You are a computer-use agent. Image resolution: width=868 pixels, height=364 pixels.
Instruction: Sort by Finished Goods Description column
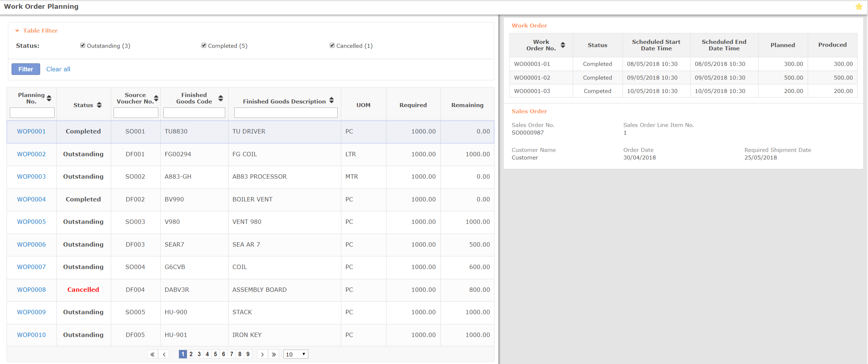332,100
